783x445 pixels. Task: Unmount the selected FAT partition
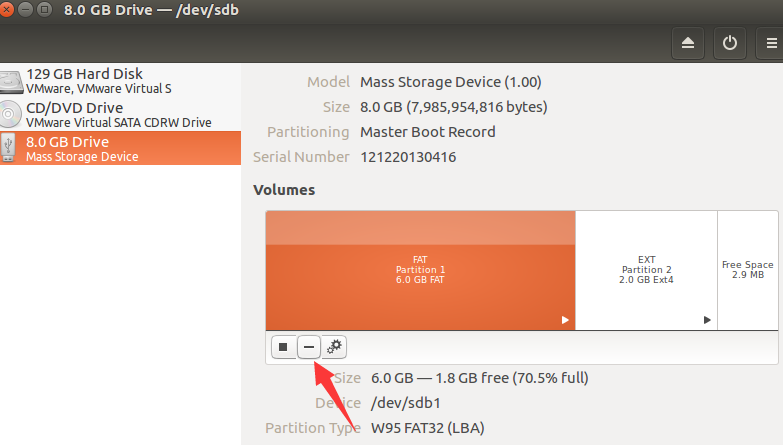coord(283,347)
